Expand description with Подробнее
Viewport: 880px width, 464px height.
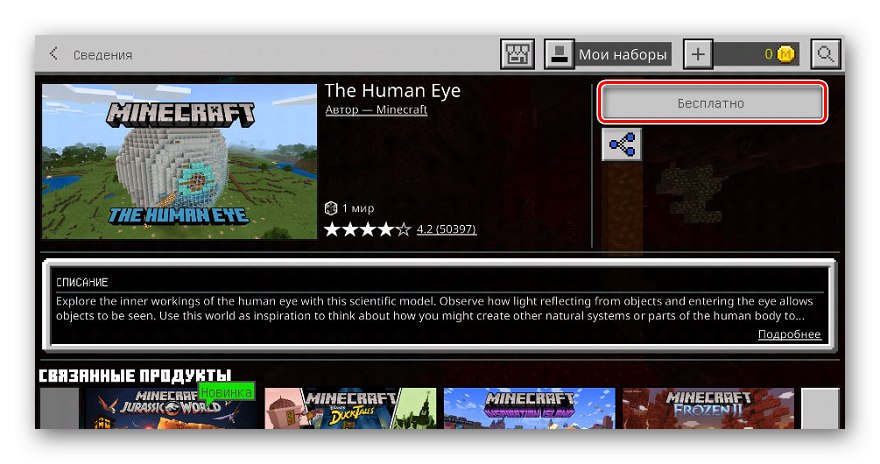[x=789, y=334]
